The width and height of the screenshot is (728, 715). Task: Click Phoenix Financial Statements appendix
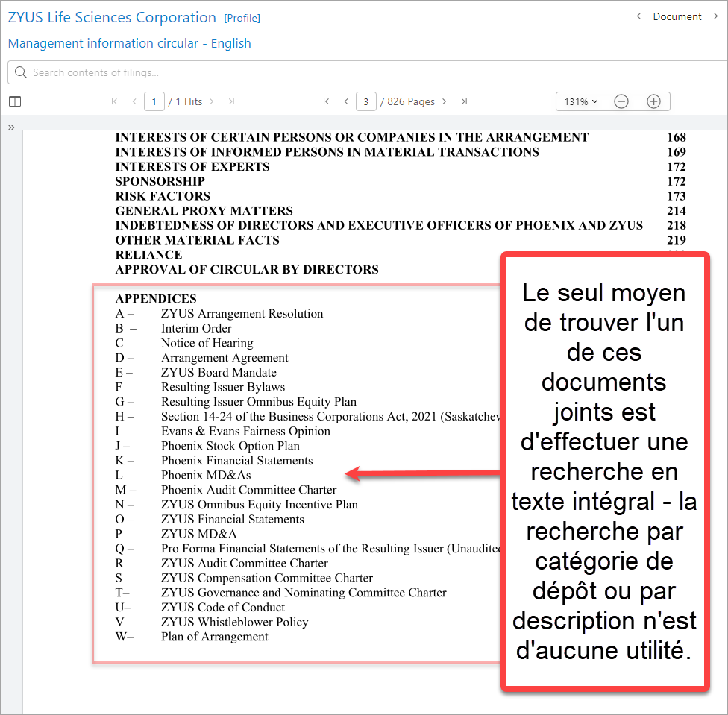coord(236,461)
